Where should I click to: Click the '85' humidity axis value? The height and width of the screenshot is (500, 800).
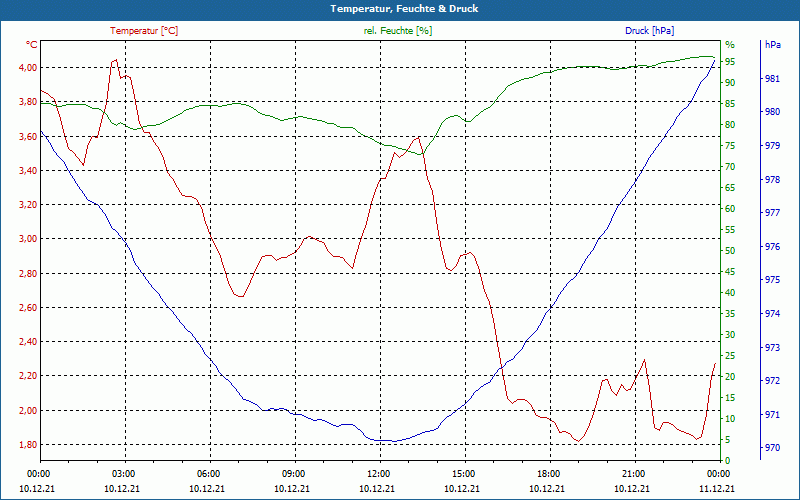coord(730,104)
